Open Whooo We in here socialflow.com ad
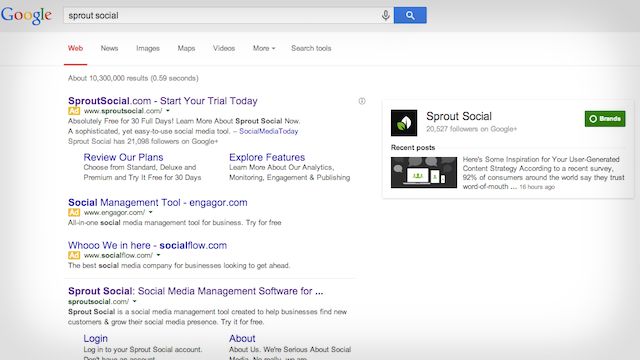Image resolution: width=640 pixels, height=360 pixels. click(147, 245)
